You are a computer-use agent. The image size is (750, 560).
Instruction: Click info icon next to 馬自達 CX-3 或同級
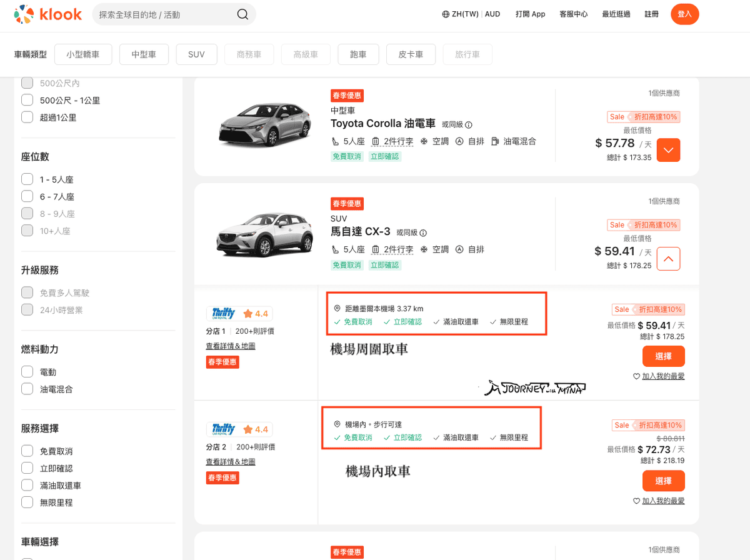(423, 233)
